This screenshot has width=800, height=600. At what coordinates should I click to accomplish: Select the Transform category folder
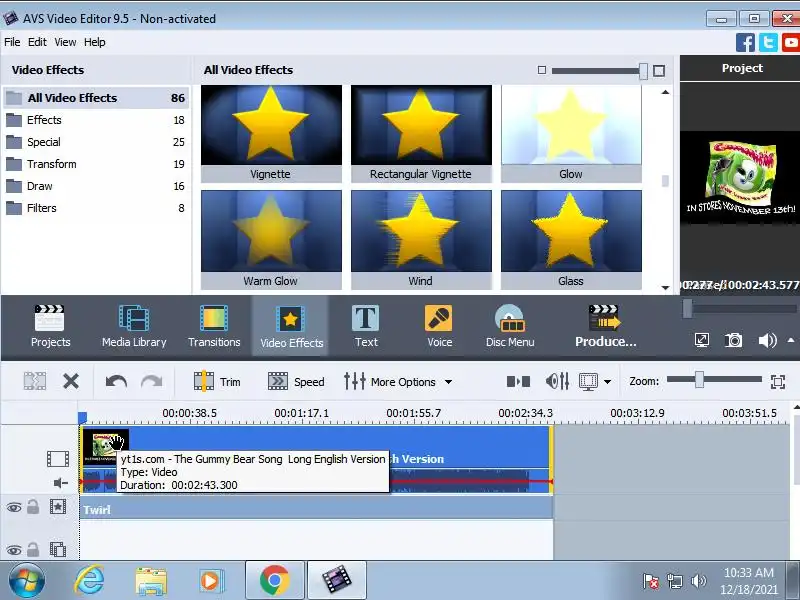[x=96, y=164]
